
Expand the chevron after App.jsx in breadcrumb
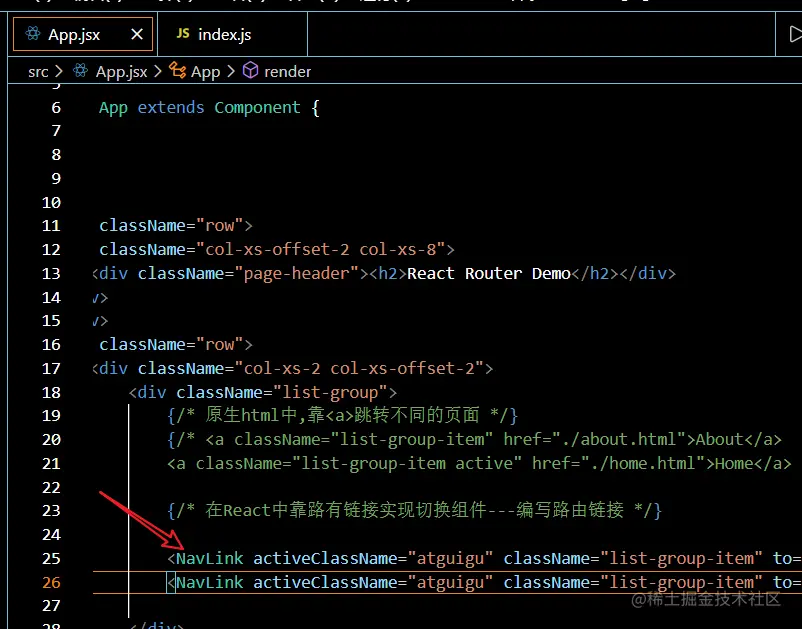[x=158, y=71]
